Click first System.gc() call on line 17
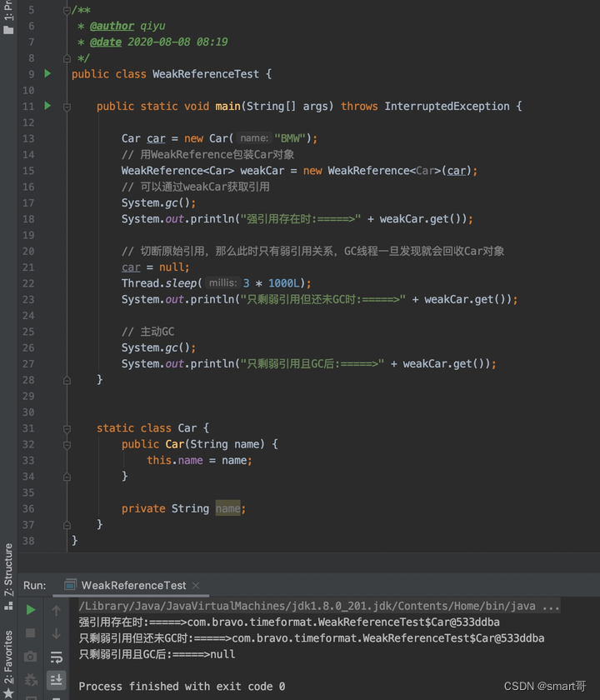Image resolution: width=600 pixels, height=700 pixels. [x=158, y=202]
